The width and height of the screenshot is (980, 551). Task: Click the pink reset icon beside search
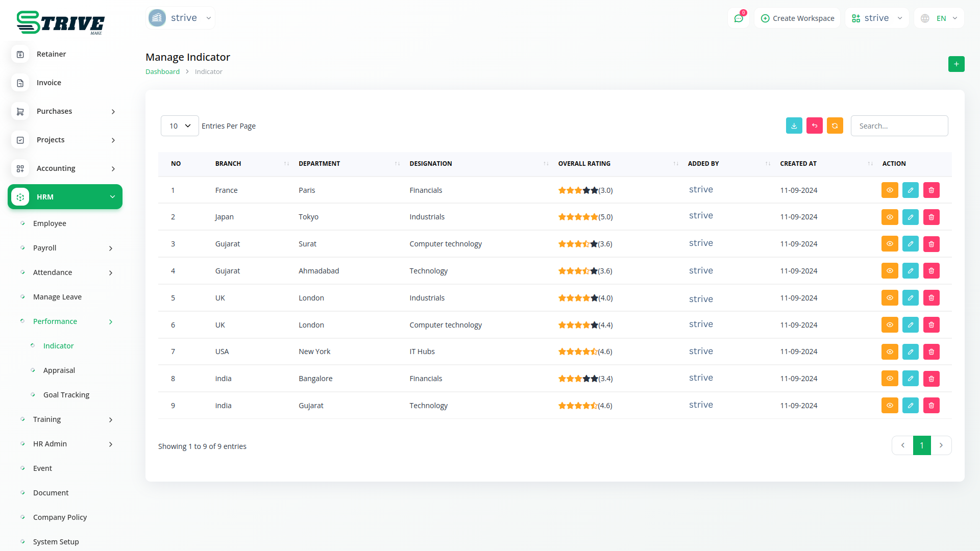(x=814, y=126)
